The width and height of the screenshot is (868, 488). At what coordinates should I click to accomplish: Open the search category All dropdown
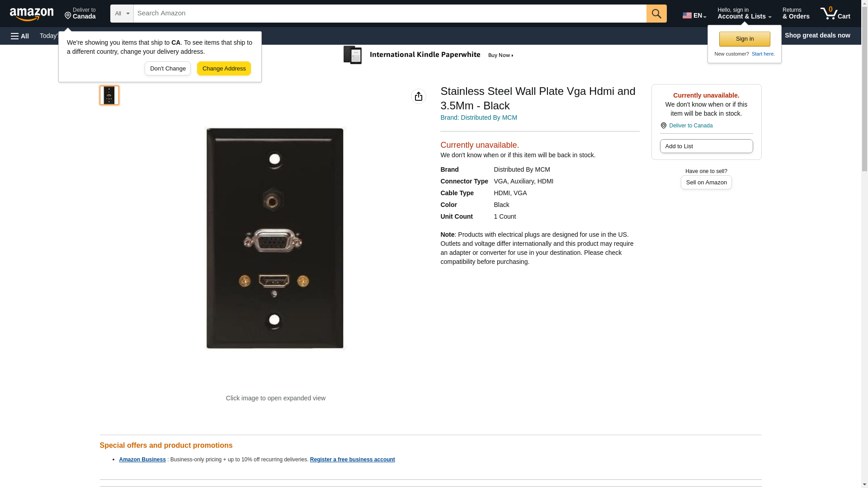point(122,14)
